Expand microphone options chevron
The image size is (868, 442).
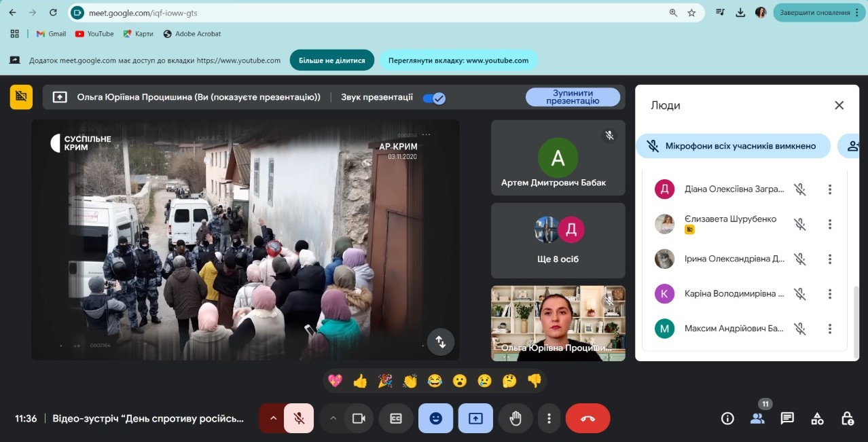click(273, 418)
